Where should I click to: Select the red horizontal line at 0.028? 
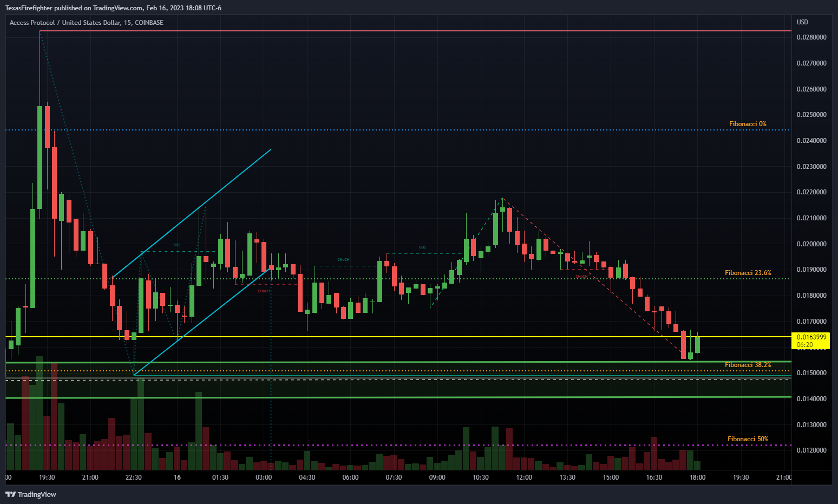(415, 31)
